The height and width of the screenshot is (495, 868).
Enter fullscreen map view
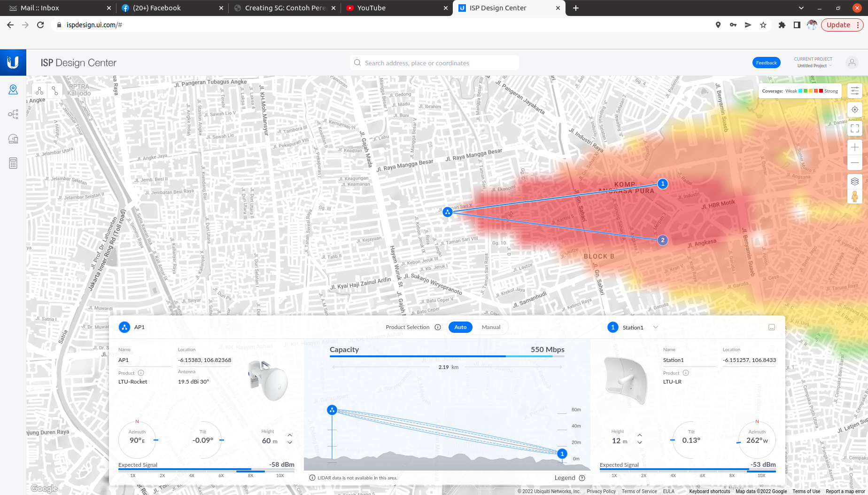(x=855, y=128)
